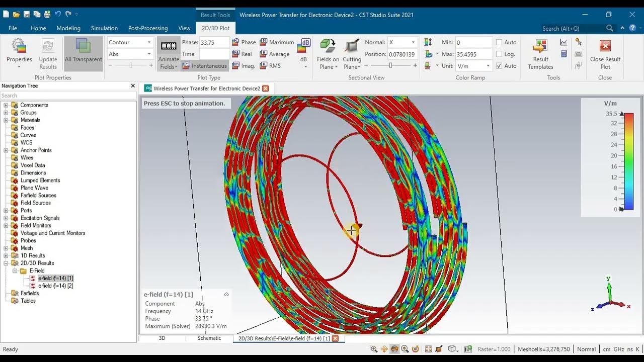Select the RMS plot option

270,66
